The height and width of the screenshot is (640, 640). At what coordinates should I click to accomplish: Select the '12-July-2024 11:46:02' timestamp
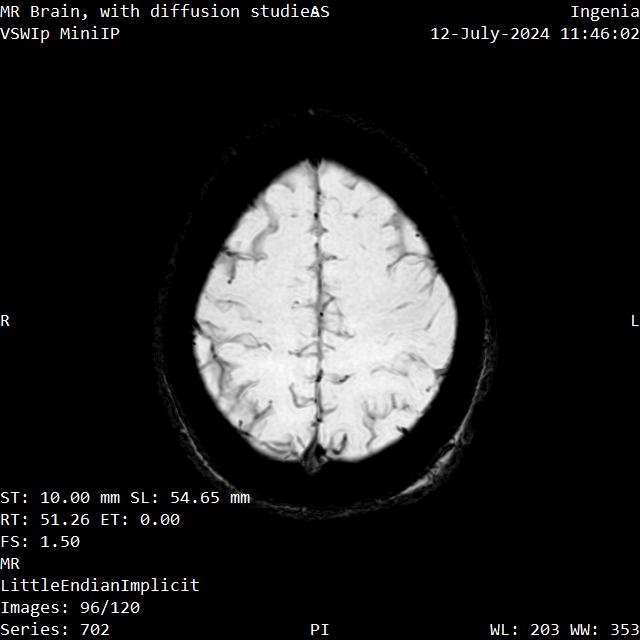point(535,33)
